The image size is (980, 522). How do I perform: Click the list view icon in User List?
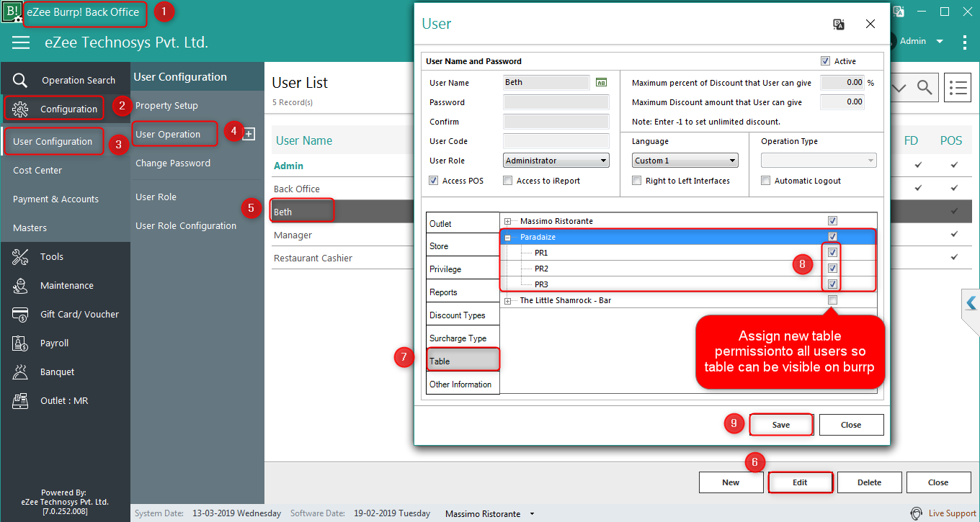(x=957, y=88)
